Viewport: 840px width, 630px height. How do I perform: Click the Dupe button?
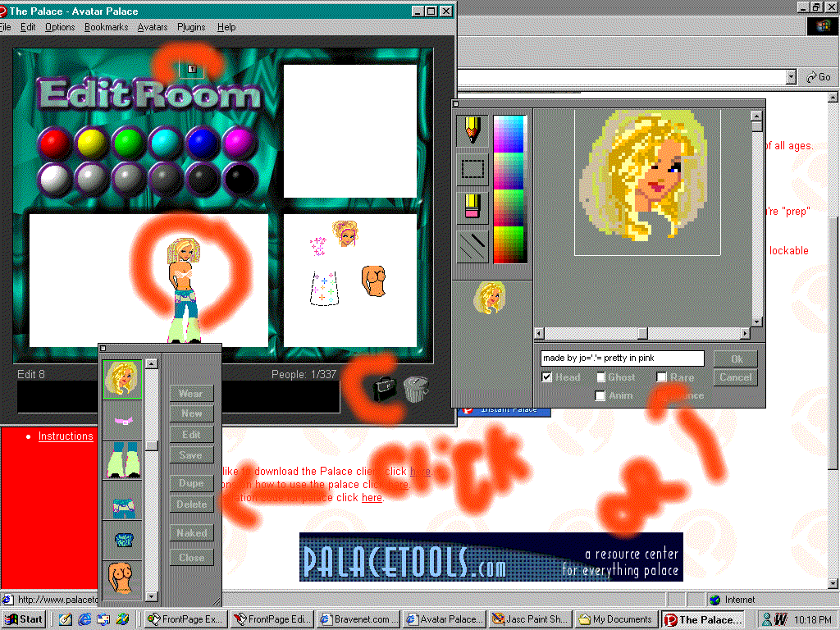(191, 482)
